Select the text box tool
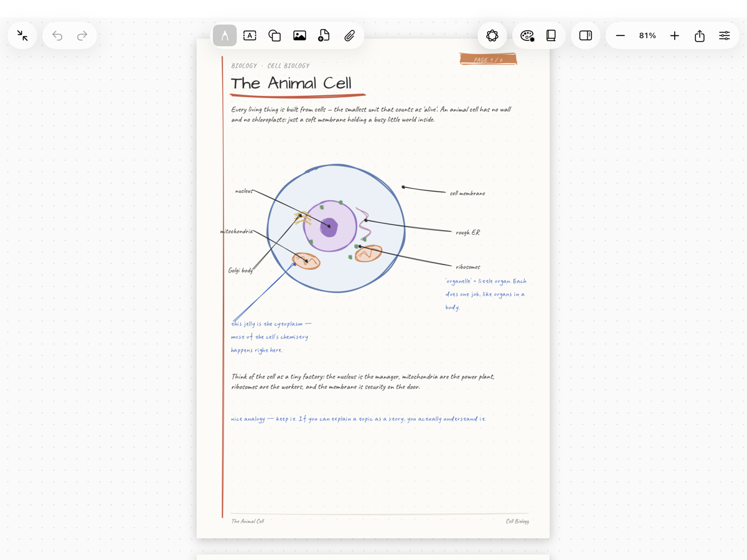Viewport: 747px width, 560px height. 250,35
